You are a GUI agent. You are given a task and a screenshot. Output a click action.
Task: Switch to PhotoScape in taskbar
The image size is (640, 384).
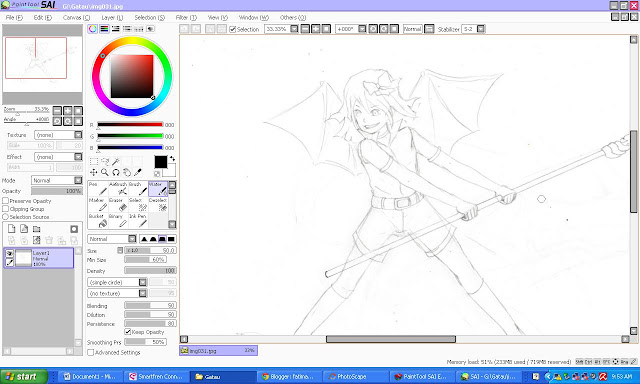pos(356,376)
